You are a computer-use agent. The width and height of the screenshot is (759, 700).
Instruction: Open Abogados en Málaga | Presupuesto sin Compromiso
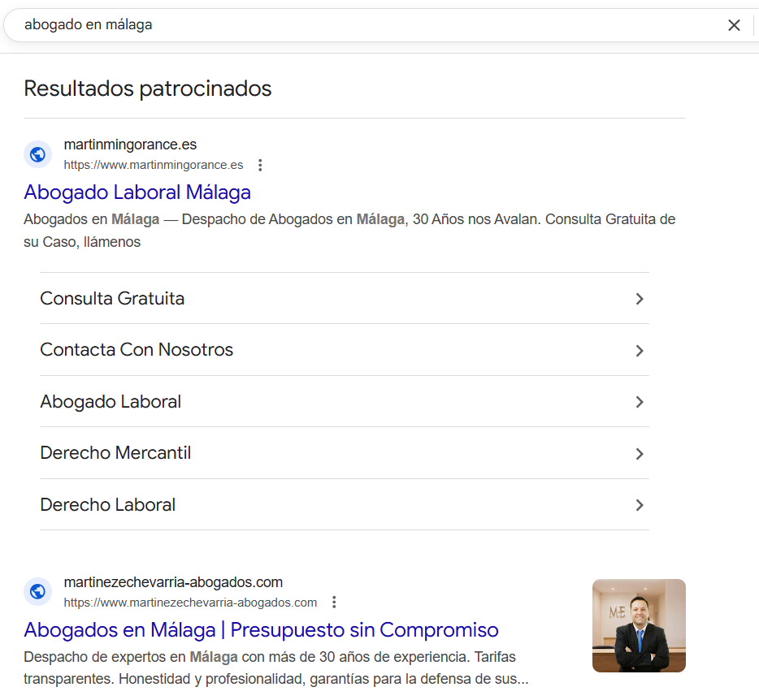click(261, 630)
